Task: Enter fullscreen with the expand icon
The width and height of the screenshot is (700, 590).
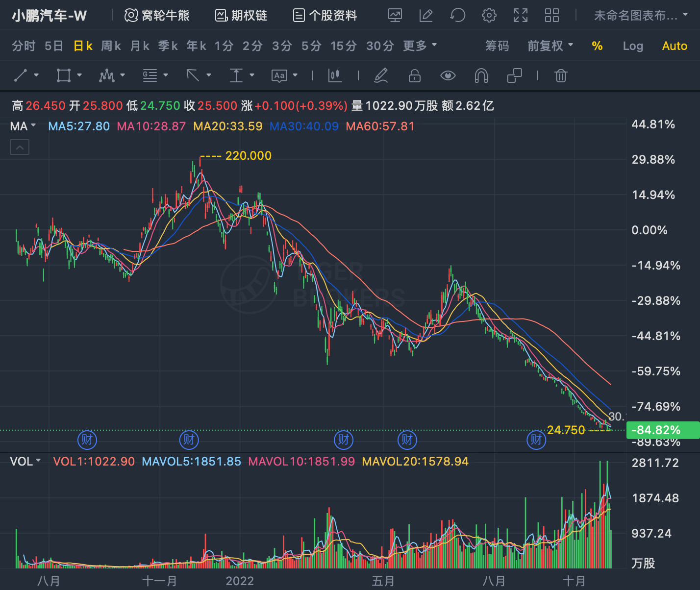Action: [521, 15]
